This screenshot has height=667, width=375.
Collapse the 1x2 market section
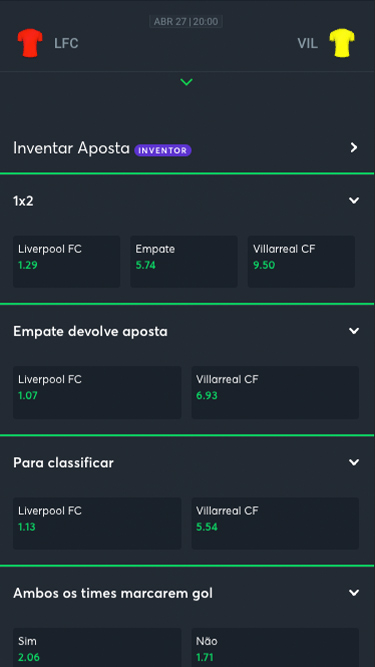[x=354, y=200]
